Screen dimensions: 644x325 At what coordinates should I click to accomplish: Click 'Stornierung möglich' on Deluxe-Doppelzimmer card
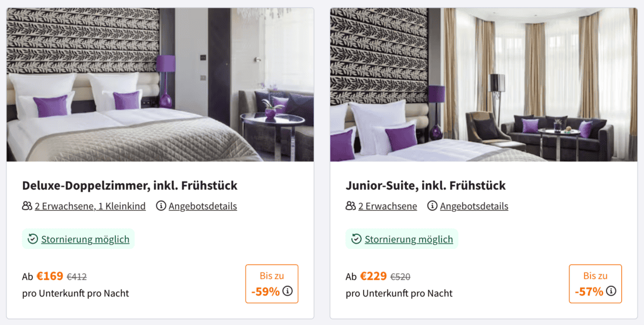(85, 239)
